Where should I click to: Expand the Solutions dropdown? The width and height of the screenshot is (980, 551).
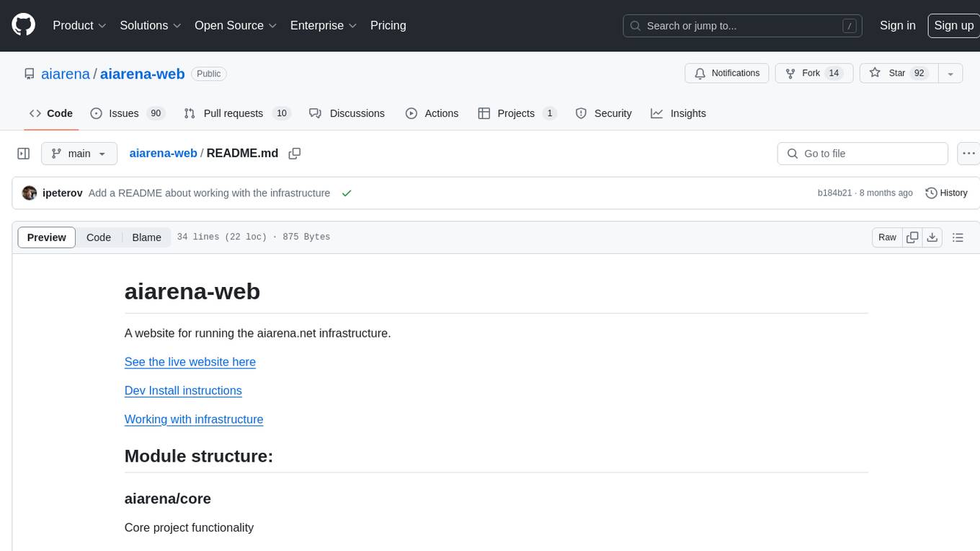151,25
